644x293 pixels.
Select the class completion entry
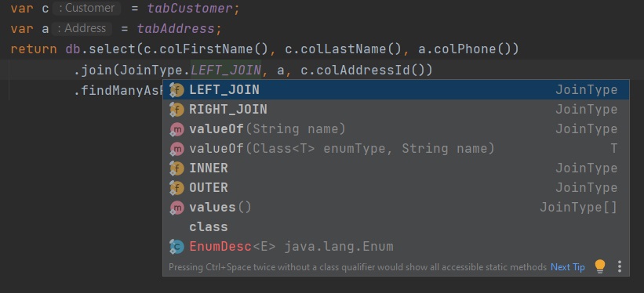pyautogui.click(x=396, y=227)
